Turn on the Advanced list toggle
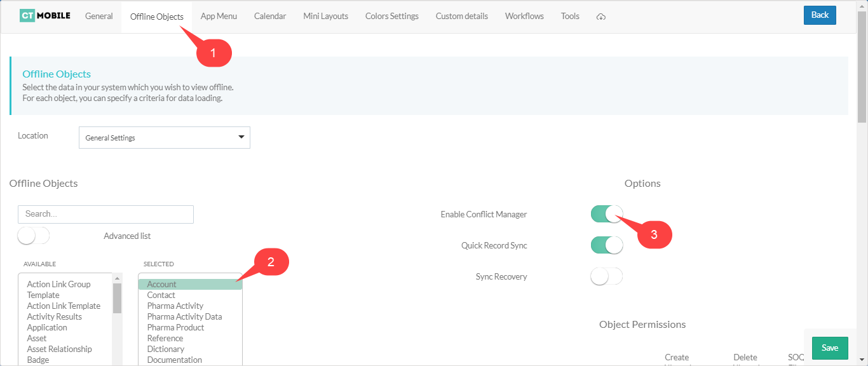Screen dimensions: 868x366 point(34,236)
